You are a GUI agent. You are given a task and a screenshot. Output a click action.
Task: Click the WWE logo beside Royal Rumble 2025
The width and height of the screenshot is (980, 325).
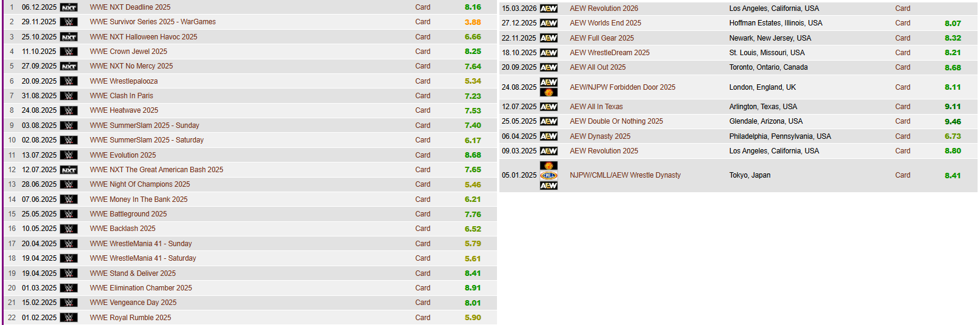tap(69, 318)
